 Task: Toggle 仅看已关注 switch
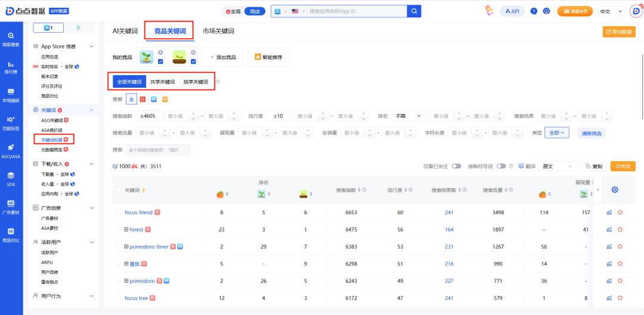(x=456, y=166)
